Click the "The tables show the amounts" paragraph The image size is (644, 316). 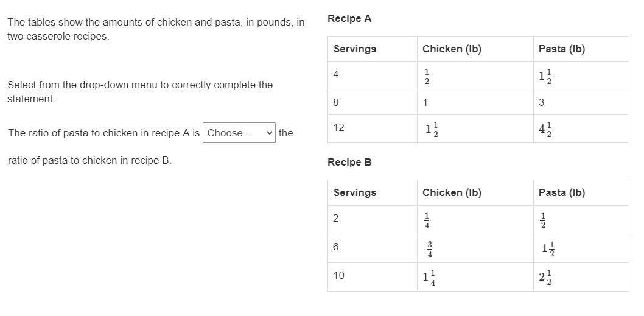(x=156, y=29)
